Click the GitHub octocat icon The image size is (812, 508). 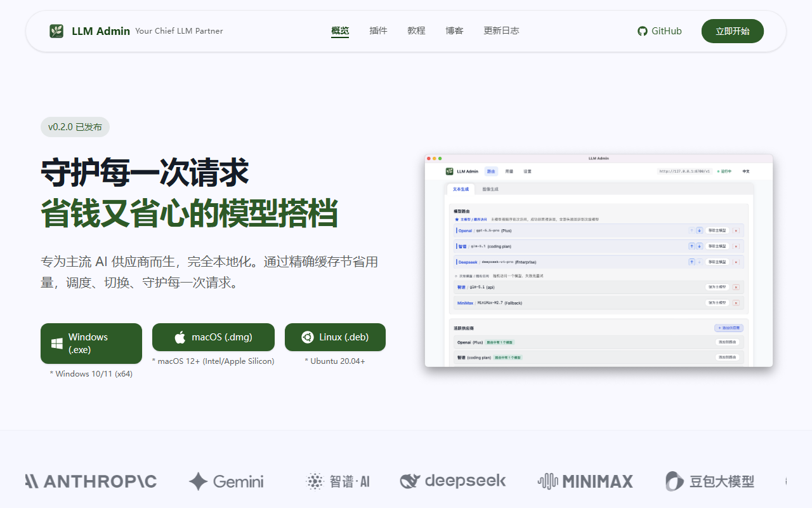coord(643,31)
